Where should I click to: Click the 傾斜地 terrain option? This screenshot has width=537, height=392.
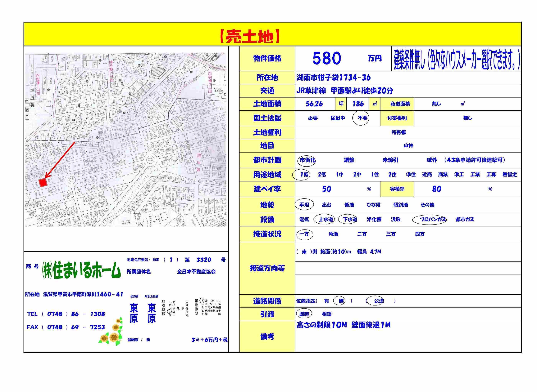tap(400, 205)
